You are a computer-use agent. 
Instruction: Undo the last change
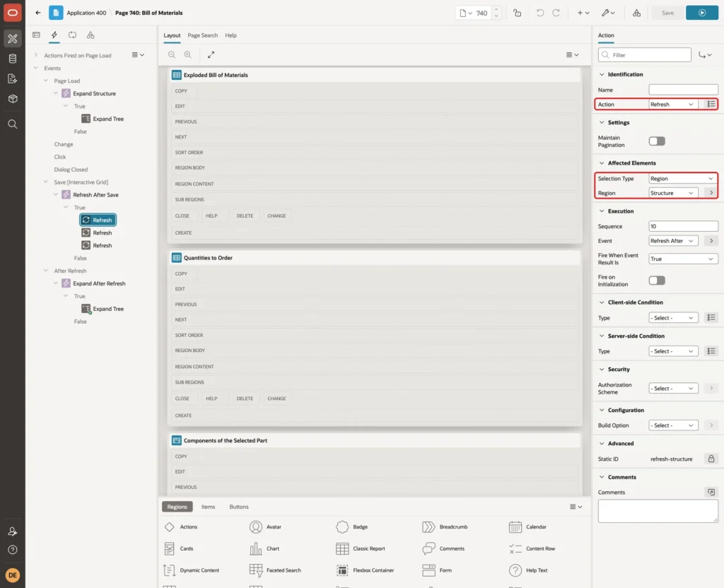539,13
